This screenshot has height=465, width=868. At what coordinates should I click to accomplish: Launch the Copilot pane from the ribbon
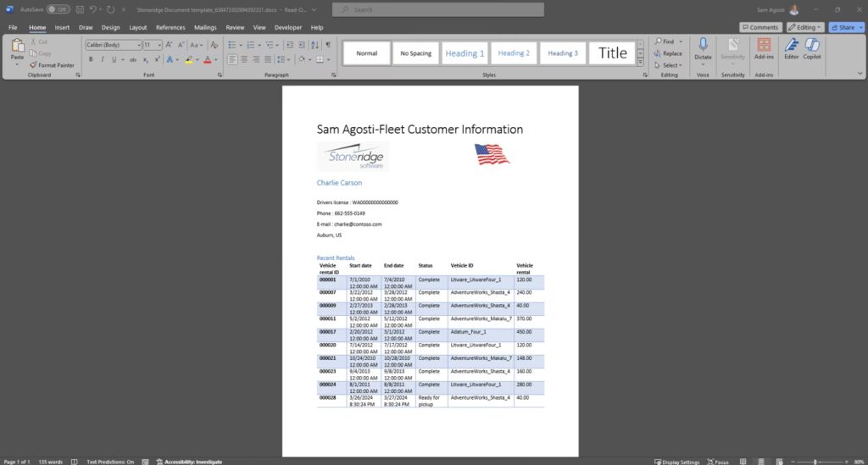point(812,47)
